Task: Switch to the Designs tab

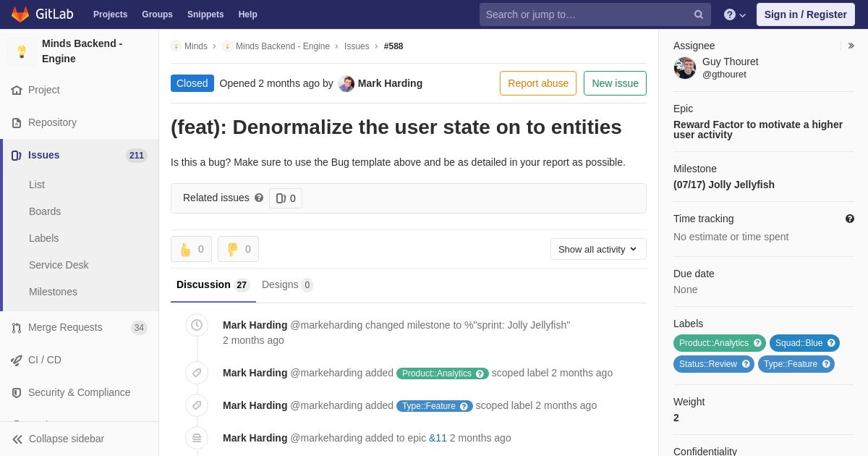Action: [287, 285]
